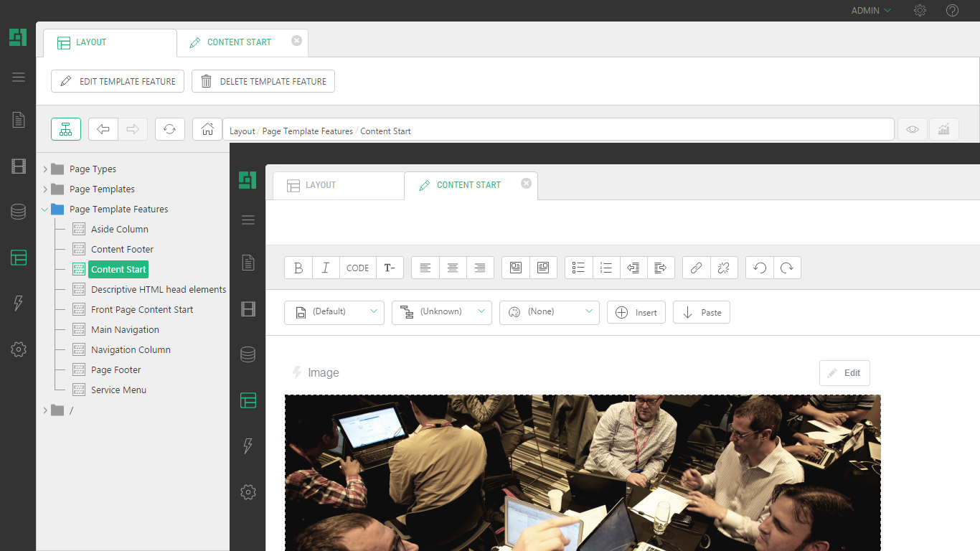The image size is (980, 551).
Task: Remove hyperlink (unlink) icon
Action: tap(723, 268)
